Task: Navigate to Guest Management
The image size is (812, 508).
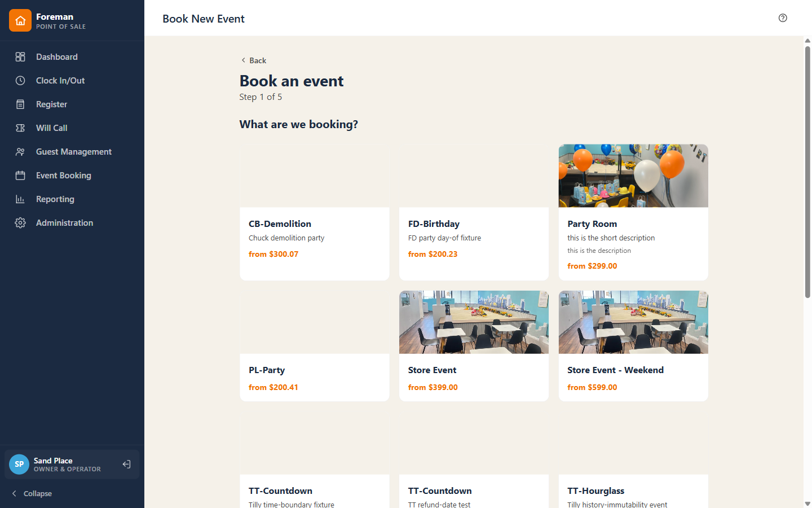Action: pyautogui.click(x=72, y=152)
